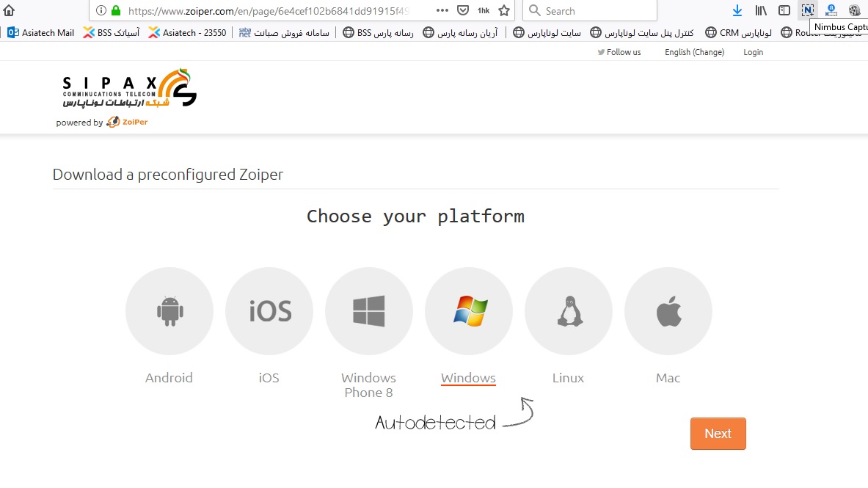This screenshot has width=868, height=488.
Task: Open the کنترل پنل سایت لوناپارس bookmark
Action: pyautogui.click(x=642, y=33)
